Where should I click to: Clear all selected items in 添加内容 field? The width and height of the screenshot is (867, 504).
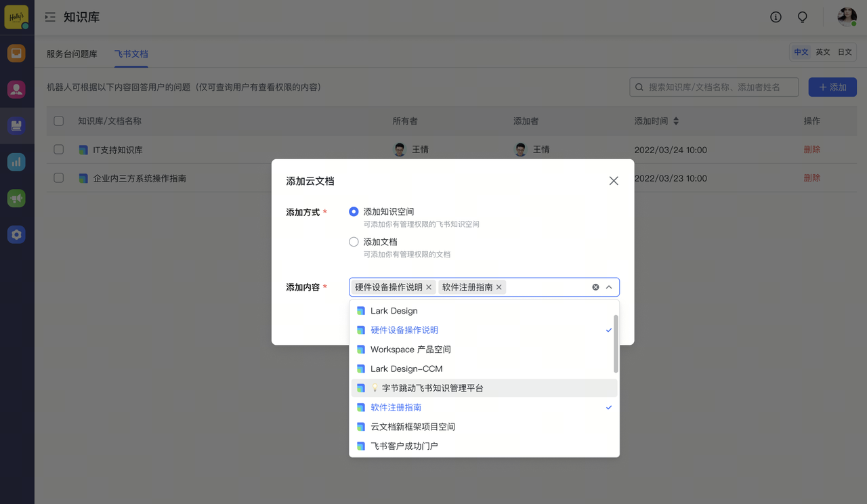click(x=595, y=287)
